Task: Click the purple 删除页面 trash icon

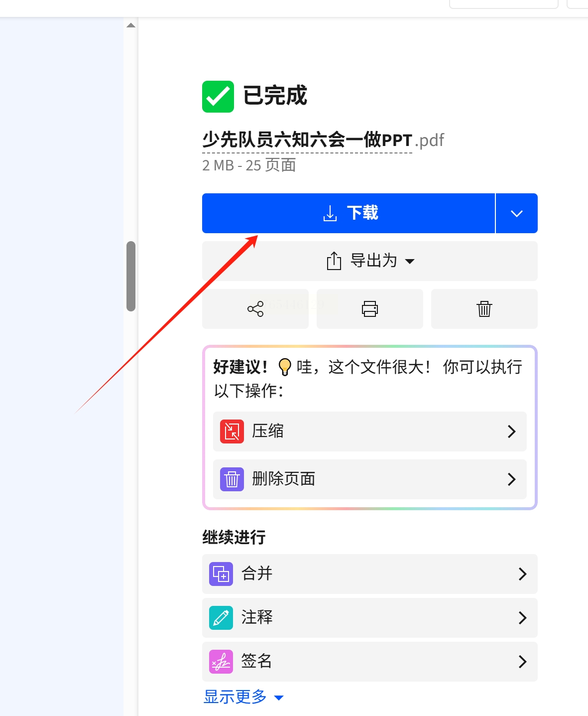Action: coord(232,479)
